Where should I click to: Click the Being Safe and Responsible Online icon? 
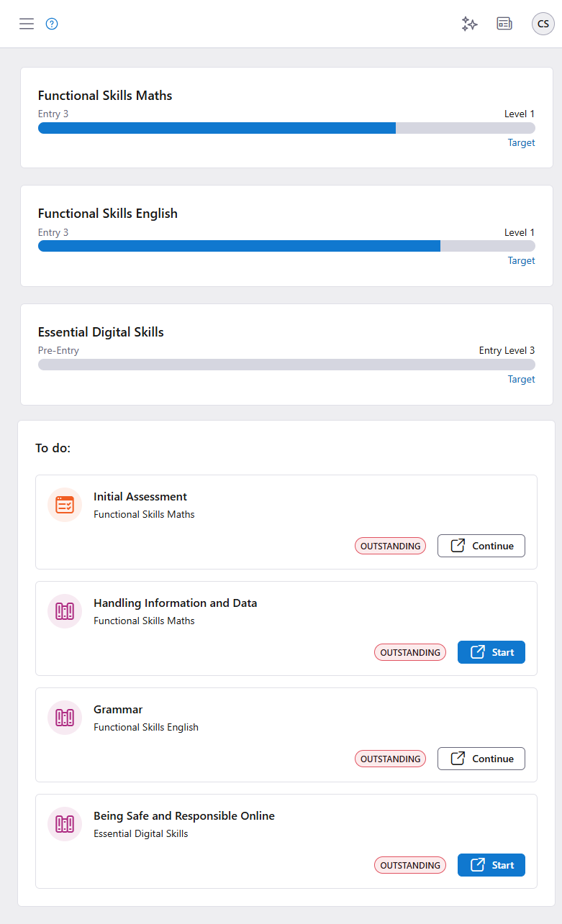point(65,824)
